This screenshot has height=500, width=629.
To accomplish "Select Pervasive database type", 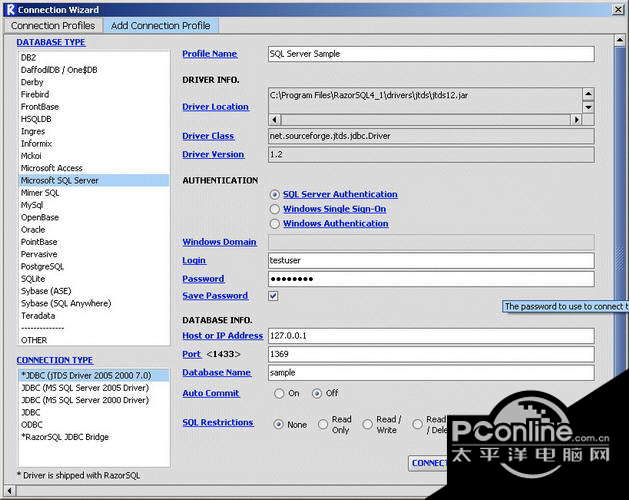I will coord(94,254).
